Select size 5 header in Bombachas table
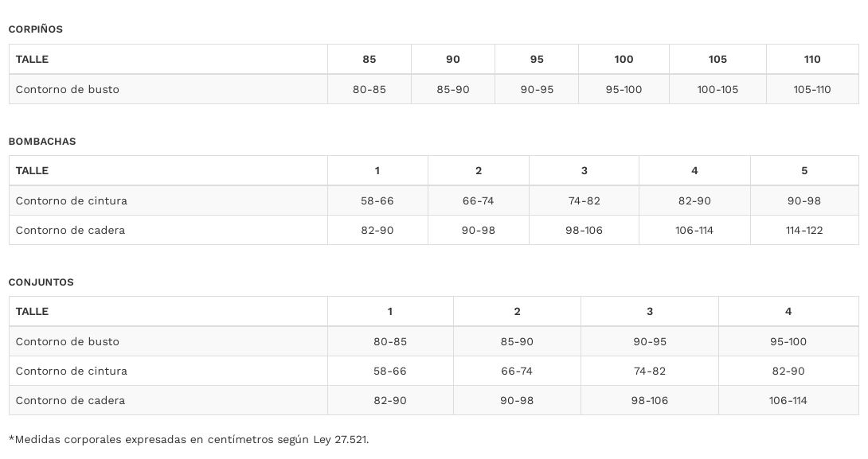This screenshot has width=868, height=459. point(804,171)
